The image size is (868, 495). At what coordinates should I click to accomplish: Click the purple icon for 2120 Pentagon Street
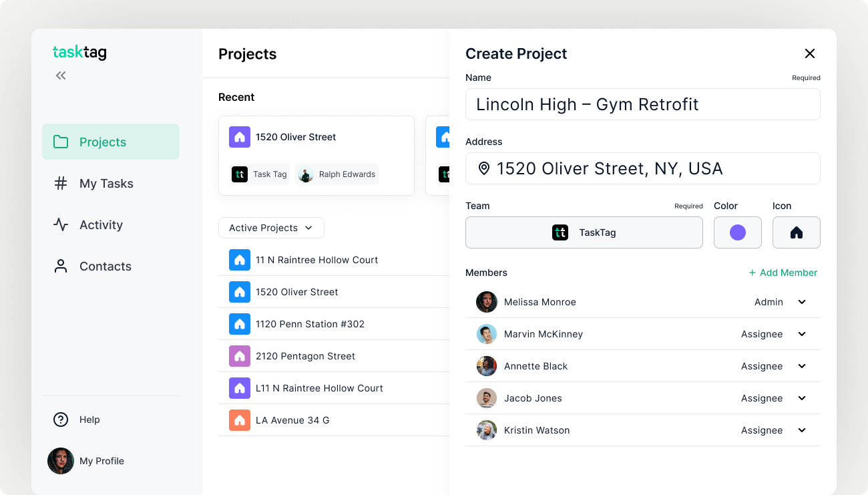pos(240,356)
